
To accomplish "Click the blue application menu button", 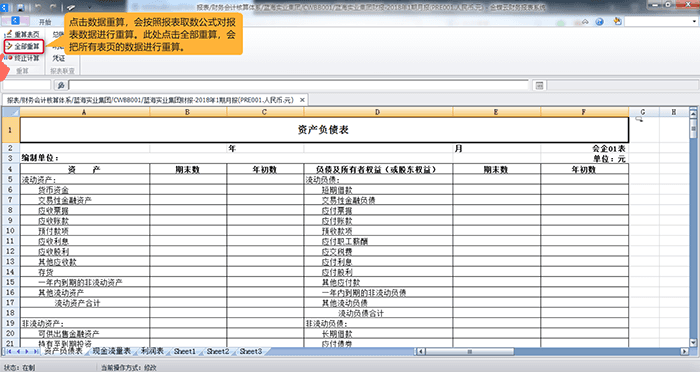I will pos(15,21).
